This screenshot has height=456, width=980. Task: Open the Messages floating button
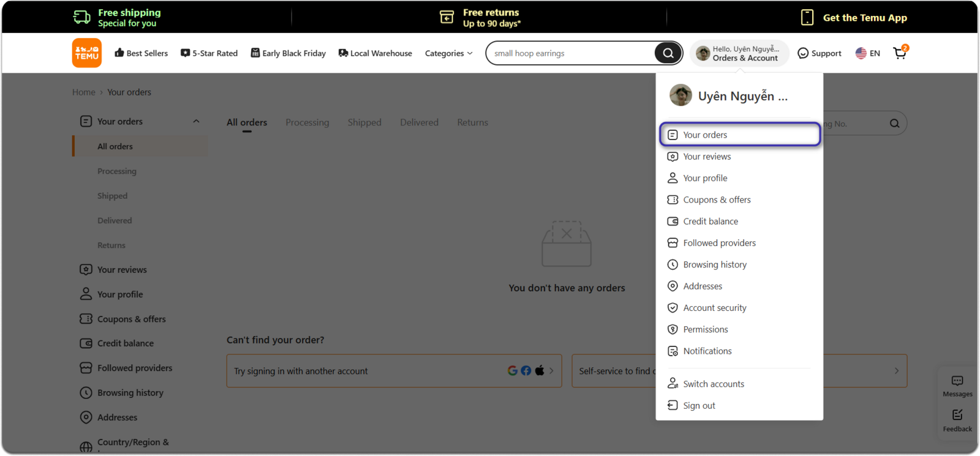957,386
